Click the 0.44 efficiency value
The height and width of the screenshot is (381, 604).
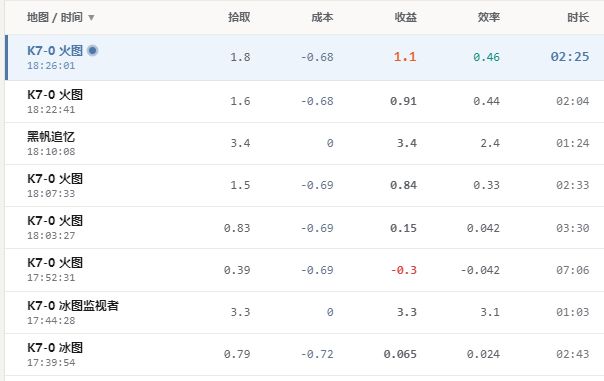486,101
